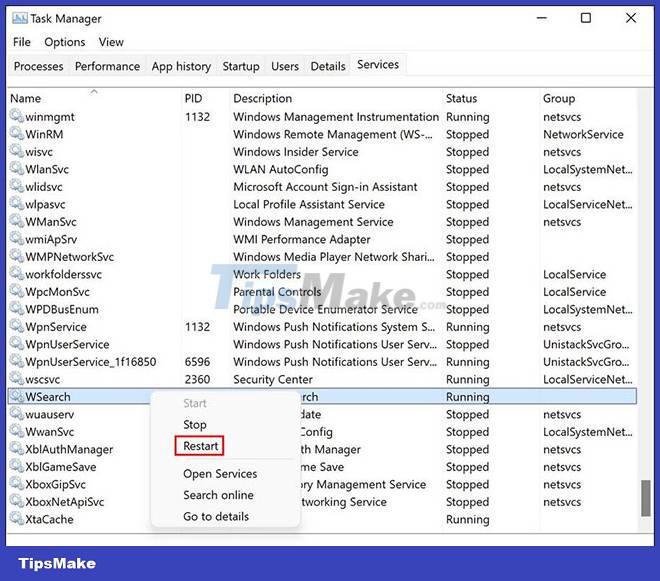Click the wlpasvc service gear icon

click(17, 203)
